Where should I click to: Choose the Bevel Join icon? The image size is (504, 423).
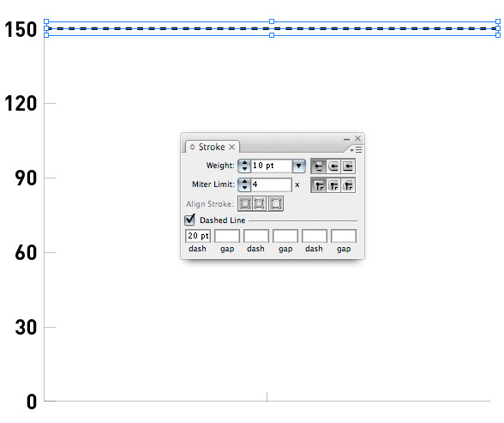[348, 185]
